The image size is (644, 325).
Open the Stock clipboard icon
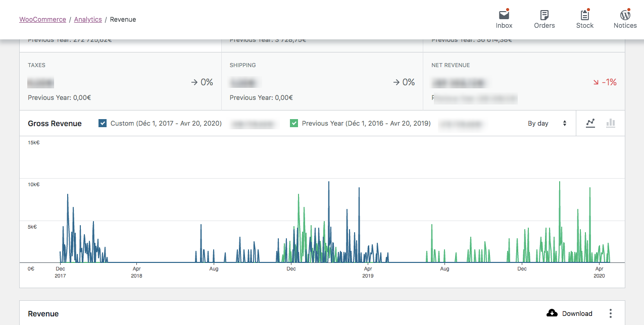click(584, 15)
